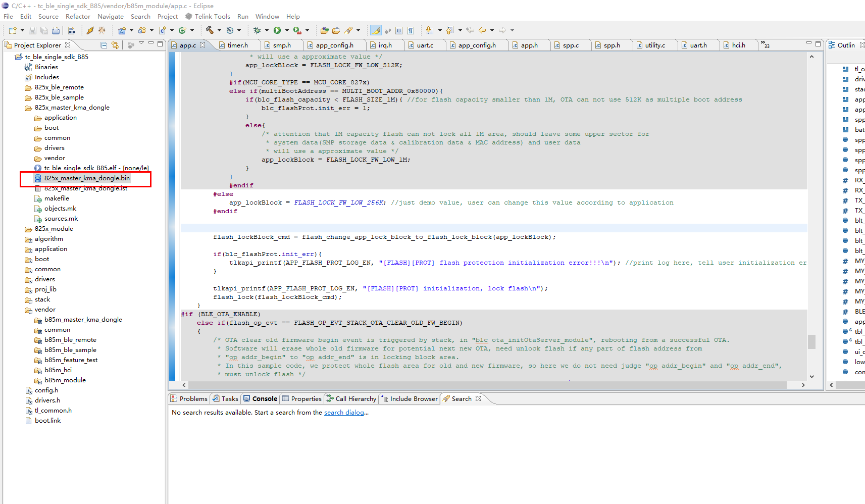Image resolution: width=865 pixels, height=504 pixels.
Task: Click the Print toolbar icon
Action: (x=56, y=30)
